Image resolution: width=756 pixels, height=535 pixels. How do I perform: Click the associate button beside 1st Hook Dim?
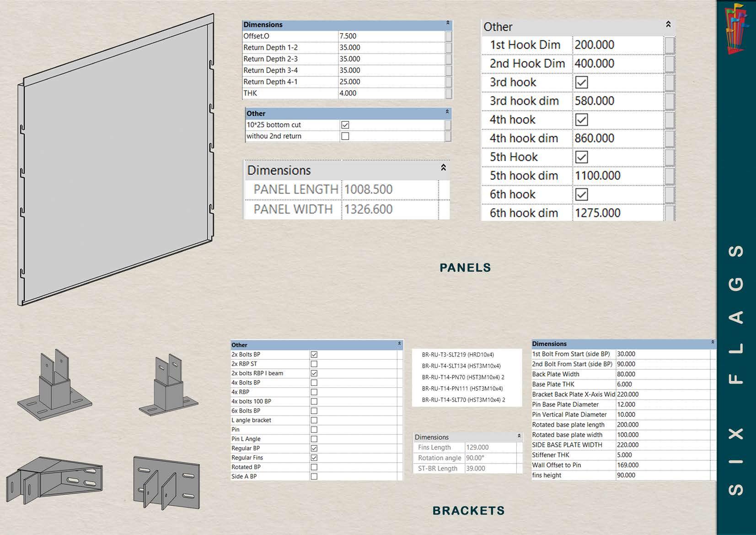[670, 45]
